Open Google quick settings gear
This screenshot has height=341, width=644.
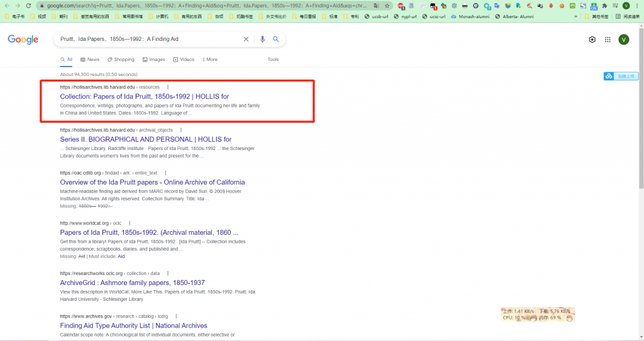[x=592, y=40]
